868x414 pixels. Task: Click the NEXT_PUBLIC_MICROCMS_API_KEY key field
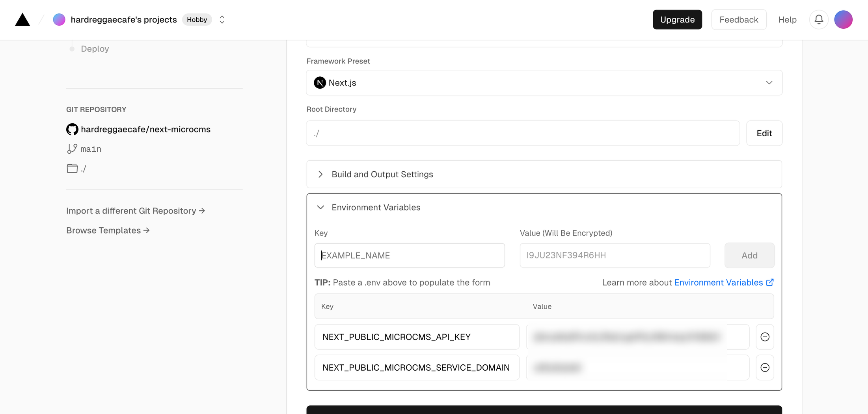[x=417, y=337]
